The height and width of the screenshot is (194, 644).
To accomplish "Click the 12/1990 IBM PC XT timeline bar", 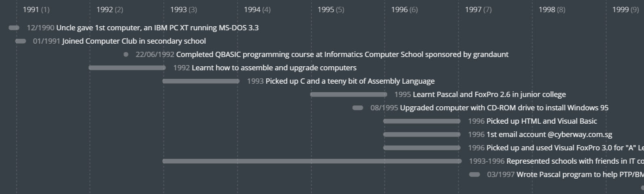I will tap(14, 28).
